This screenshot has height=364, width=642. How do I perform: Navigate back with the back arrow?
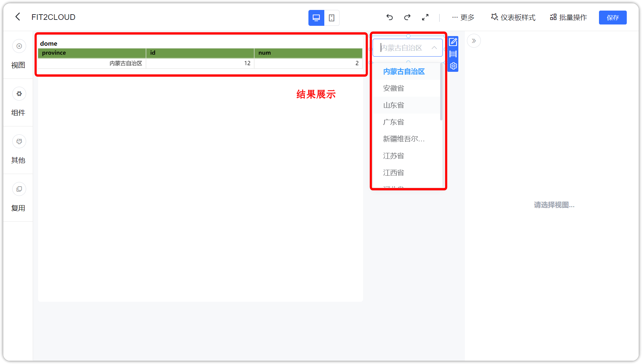(18, 17)
